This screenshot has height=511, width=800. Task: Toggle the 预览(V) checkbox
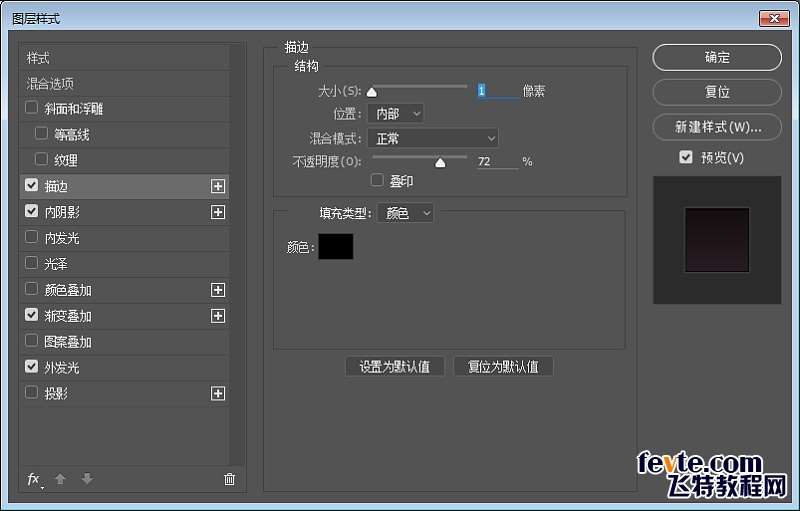[x=686, y=157]
